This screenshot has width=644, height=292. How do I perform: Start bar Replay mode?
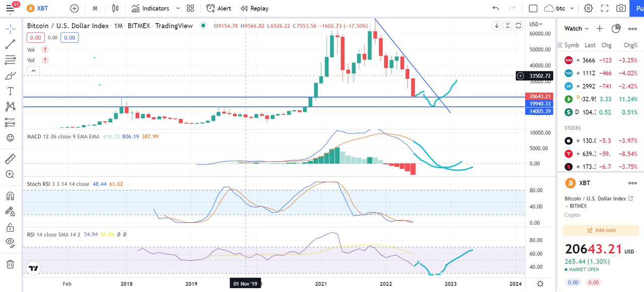coord(255,9)
